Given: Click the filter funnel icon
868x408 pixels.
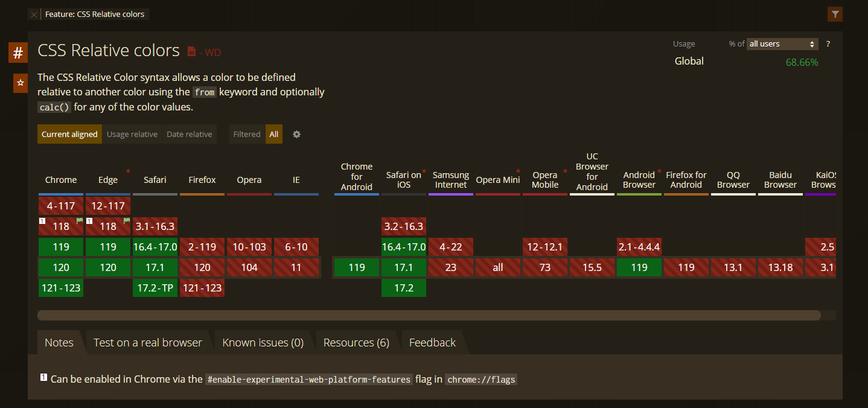Looking at the screenshot, I should [x=835, y=14].
